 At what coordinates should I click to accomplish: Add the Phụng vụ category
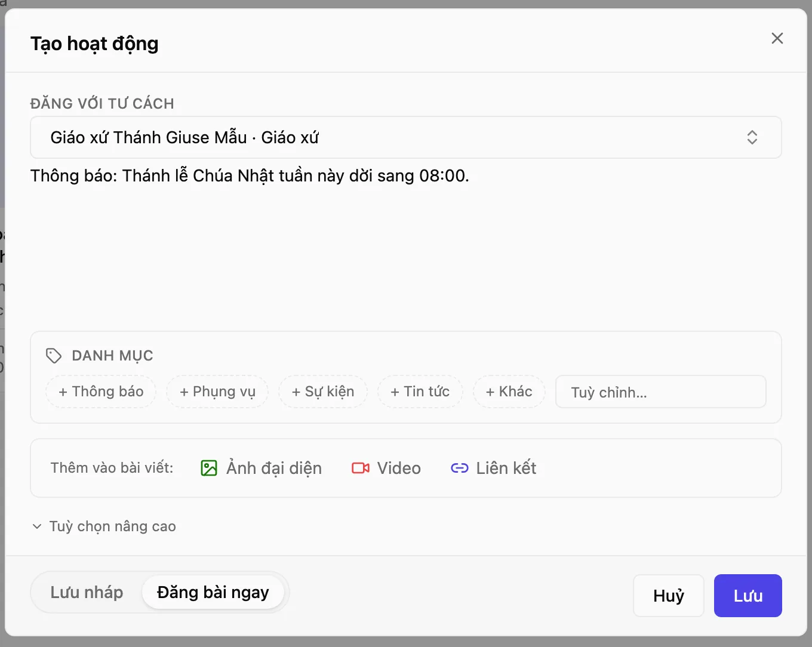(217, 392)
